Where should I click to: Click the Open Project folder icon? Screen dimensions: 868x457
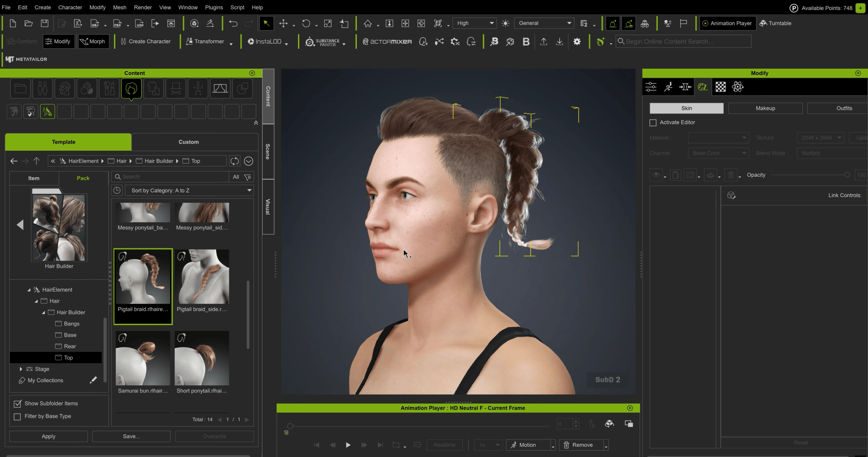[x=28, y=23]
